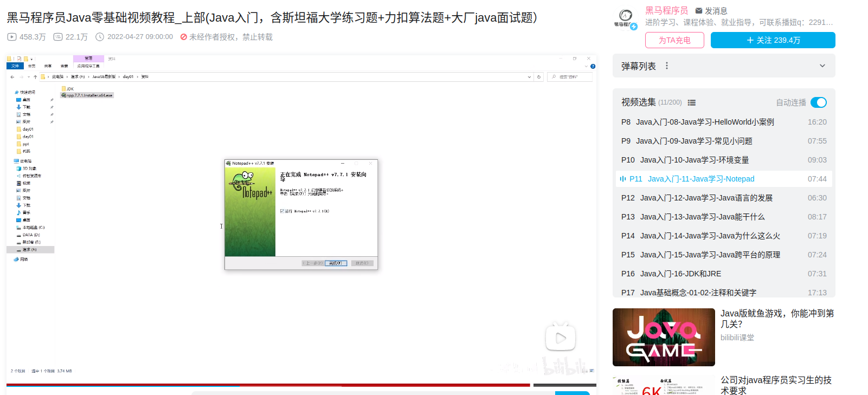Screen dimensions: 868x395
Task: Open Java版鱿鱼游戏 recommended video title
Action: (x=777, y=319)
